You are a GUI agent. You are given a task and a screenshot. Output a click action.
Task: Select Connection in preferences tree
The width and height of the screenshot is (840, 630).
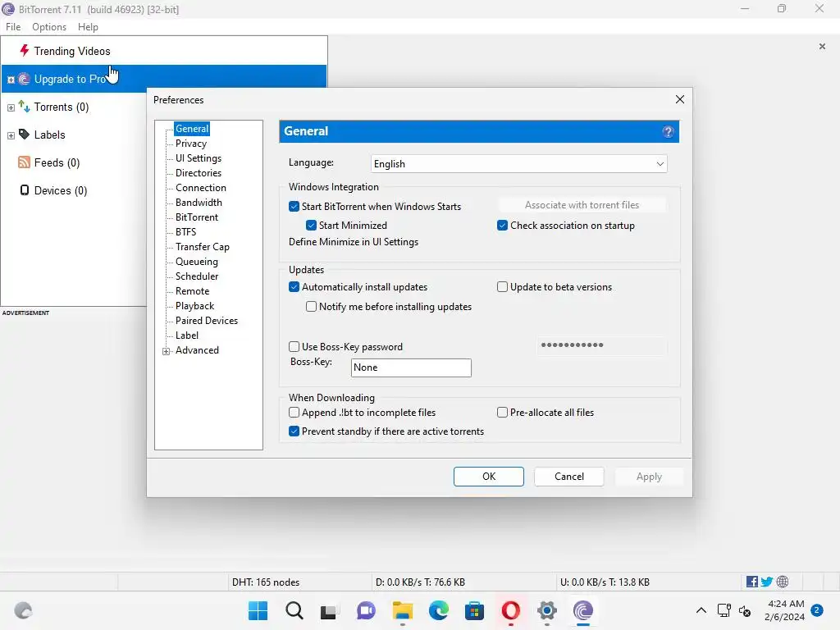click(201, 188)
